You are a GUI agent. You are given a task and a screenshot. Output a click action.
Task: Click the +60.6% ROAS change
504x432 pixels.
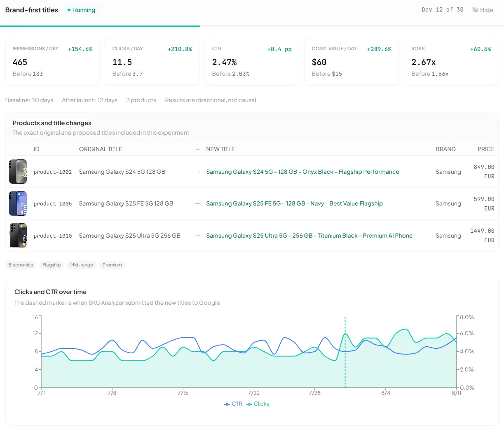481,49
